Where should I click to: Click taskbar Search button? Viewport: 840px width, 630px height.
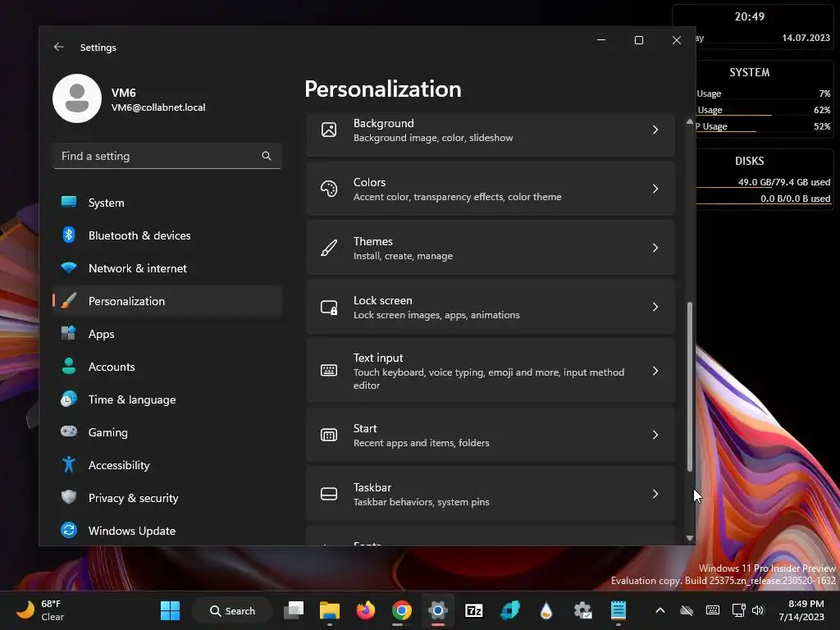232,610
